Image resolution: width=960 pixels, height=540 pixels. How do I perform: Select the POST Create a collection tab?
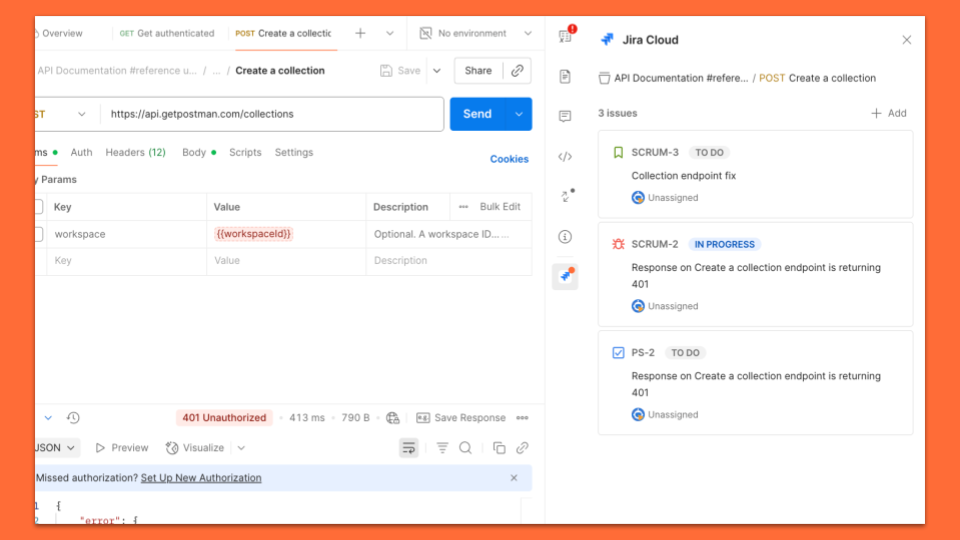[x=283, y=33]
